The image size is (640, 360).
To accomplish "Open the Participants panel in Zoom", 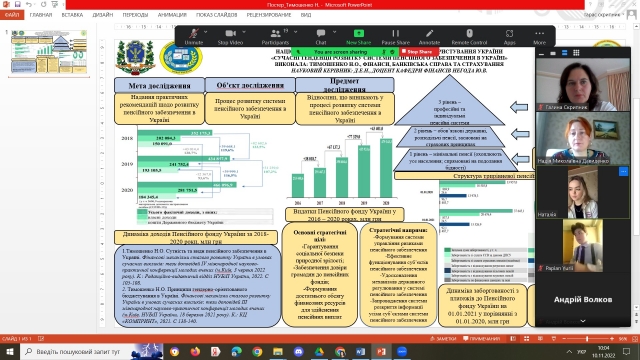I will point(275,37).
